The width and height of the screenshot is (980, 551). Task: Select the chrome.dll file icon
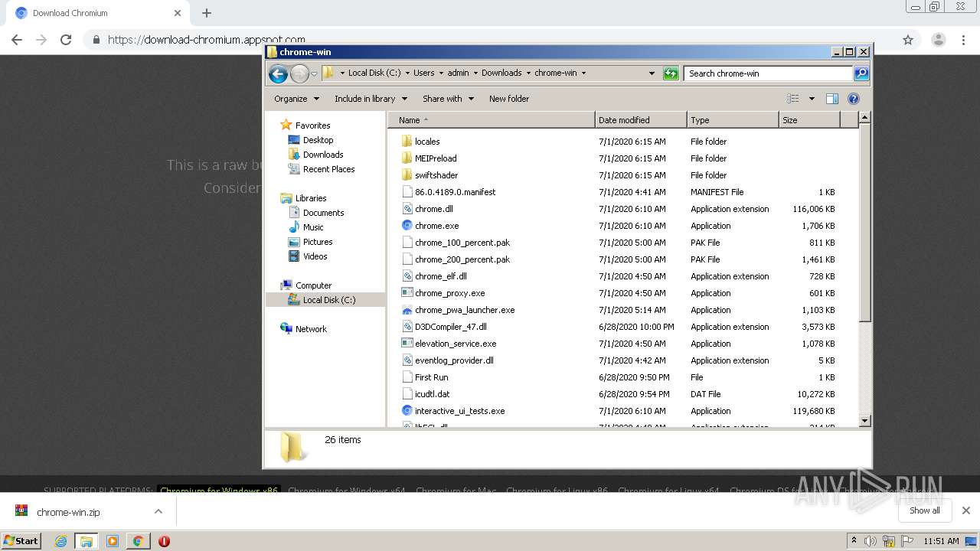[x=407, y=209]
